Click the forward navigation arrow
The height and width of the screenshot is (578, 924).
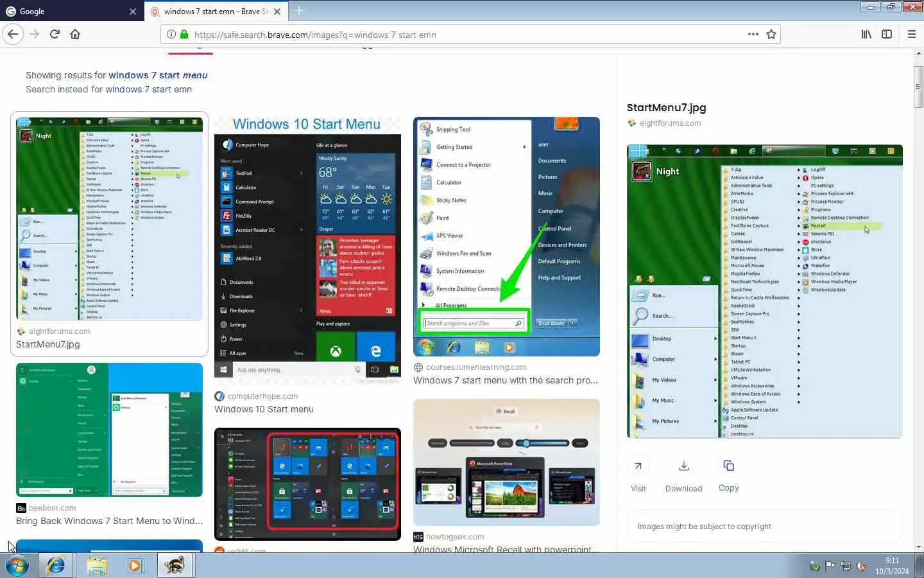click(x=34, y=34)
